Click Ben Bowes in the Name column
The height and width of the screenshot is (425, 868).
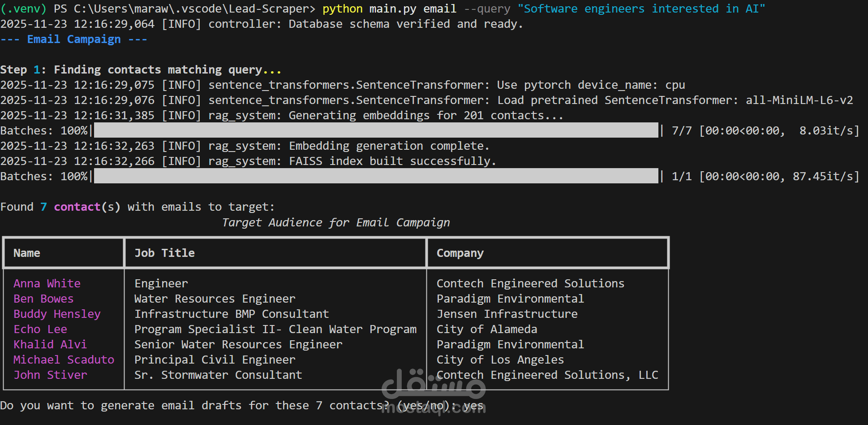click(43, 299)
